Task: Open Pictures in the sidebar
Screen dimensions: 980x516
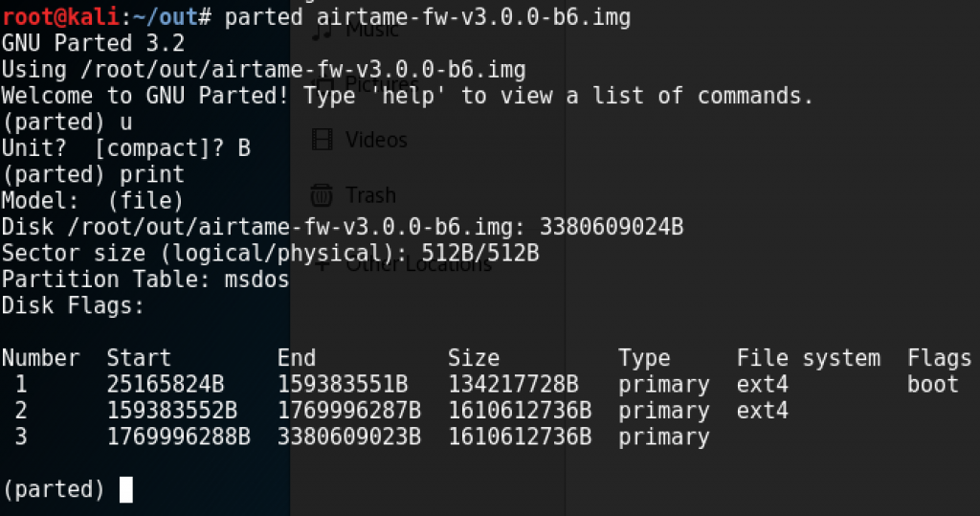Action: tap(382, 84)
